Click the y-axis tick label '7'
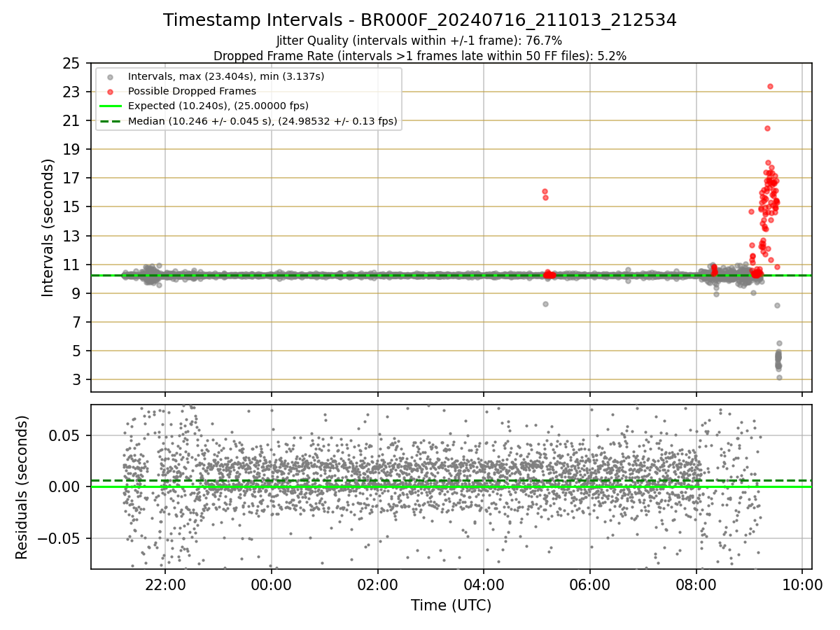The image size is (840, 630). 76,322
